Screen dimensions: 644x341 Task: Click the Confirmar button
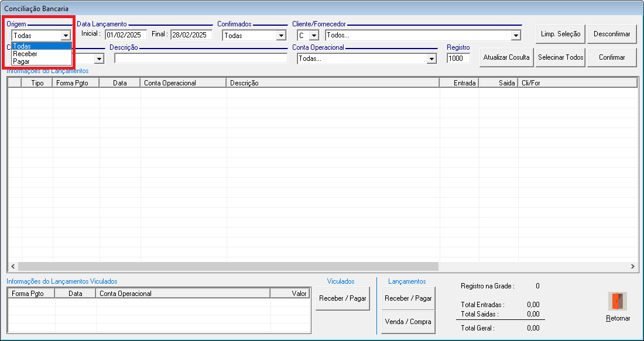pyautogui.click(x=612, y=57)
